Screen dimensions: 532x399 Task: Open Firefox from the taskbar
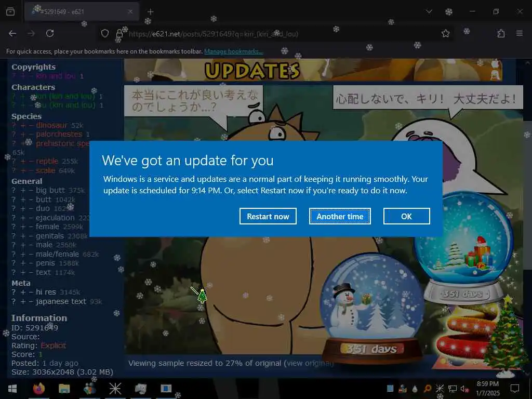click(x=38, y=389)
